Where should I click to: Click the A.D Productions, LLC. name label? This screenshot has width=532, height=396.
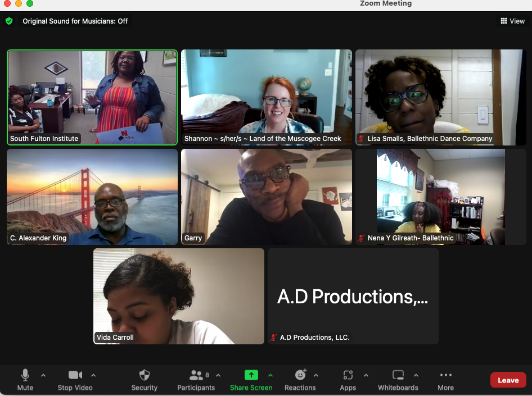tap(314, 338)
